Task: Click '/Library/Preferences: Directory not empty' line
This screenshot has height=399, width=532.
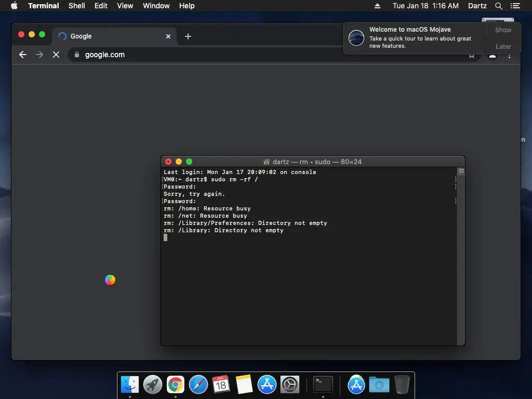Action: coord(245,223)
